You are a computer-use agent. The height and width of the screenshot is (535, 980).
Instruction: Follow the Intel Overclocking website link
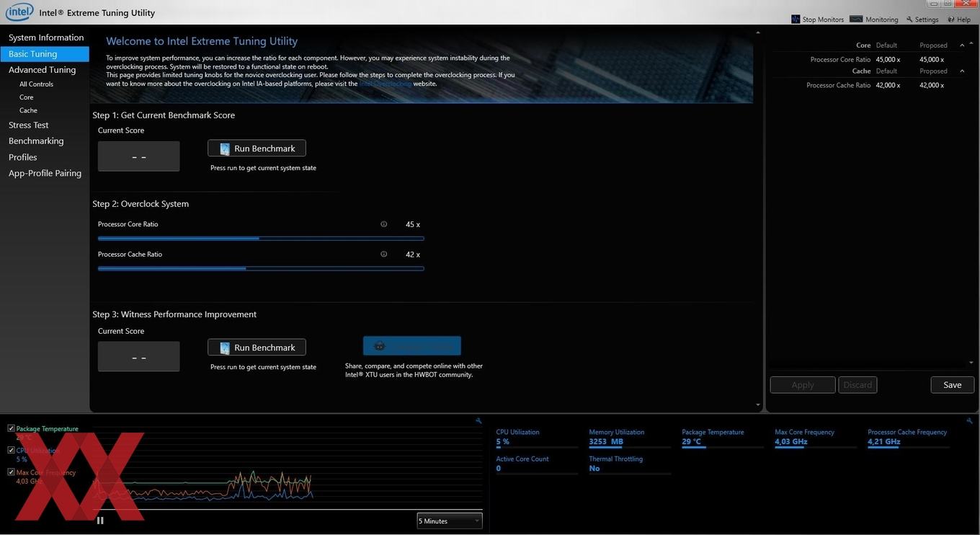pos(386,84)
